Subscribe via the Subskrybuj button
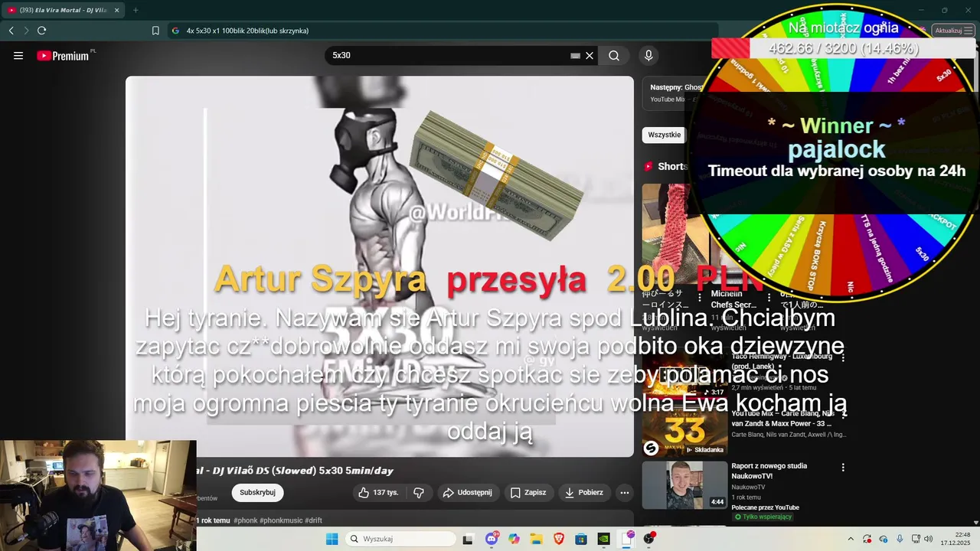This screenshot has width=980, height=551. (257, 492)
